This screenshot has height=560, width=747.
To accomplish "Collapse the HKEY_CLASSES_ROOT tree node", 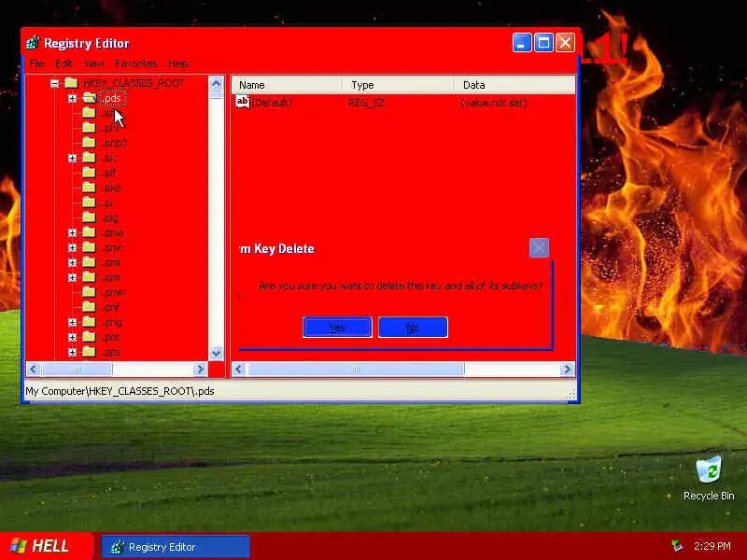I will tap(54, 83).
